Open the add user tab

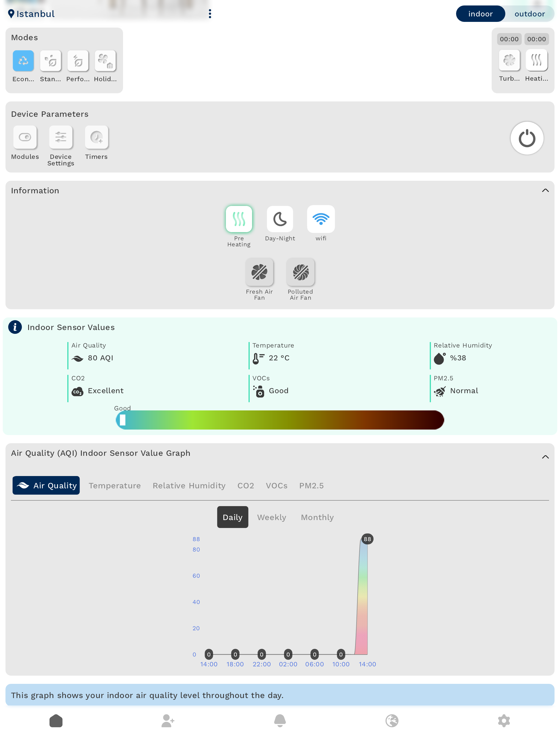pos(168,721)
